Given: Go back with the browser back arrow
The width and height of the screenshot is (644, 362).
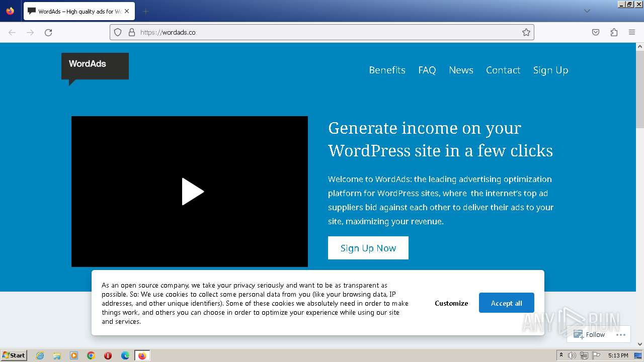Looking at the screenshot, I should (12, 32).
